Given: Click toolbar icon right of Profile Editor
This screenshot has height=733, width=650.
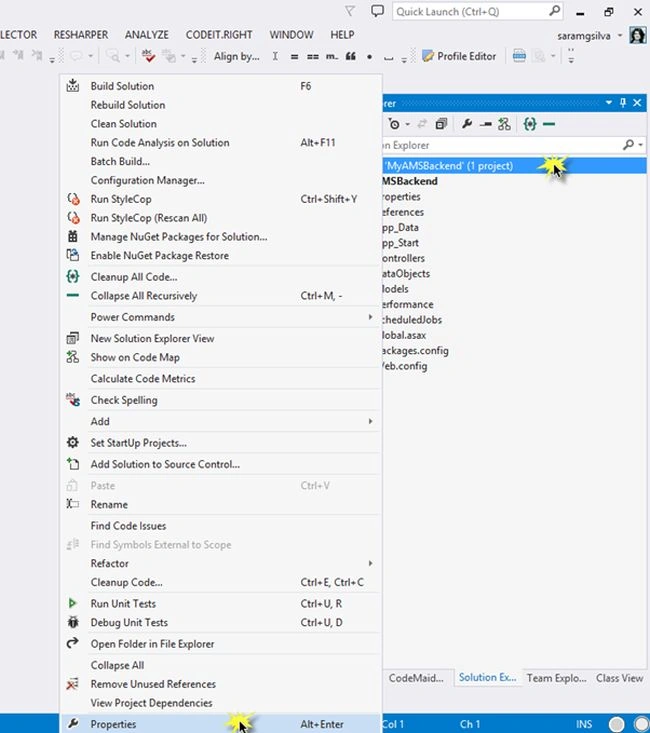Looking at the screenshot, I should click(x=519, y=56).
